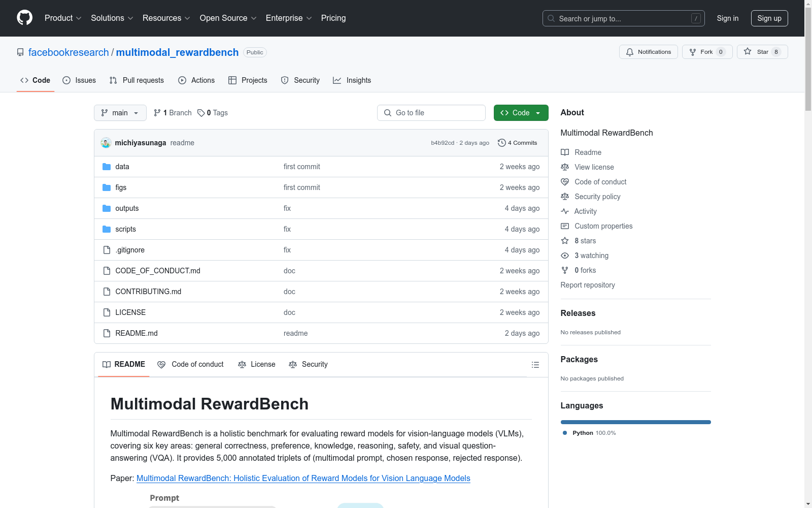Screen dimensions: 812x508
Task: Click the fork icon beside 0 forks
Action: coord(565,270)
